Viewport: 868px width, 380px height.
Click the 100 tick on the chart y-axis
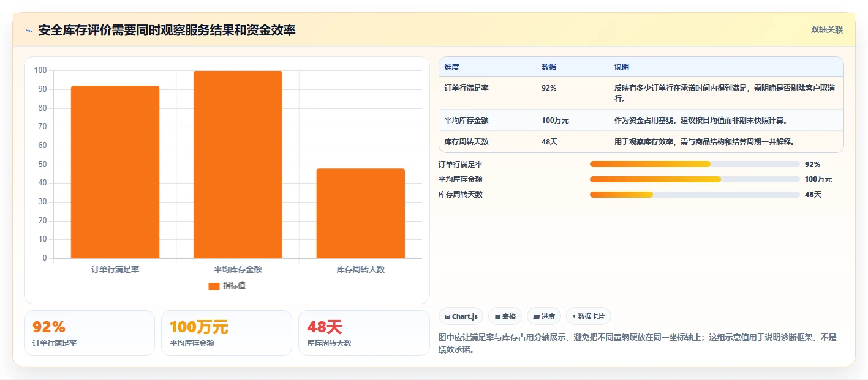pyautogui.click(x=40, y=70)
